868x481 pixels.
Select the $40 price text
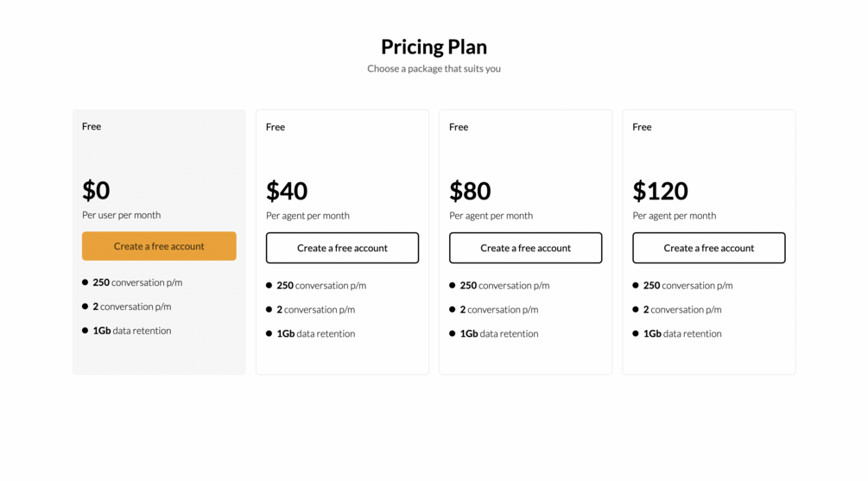287,191
